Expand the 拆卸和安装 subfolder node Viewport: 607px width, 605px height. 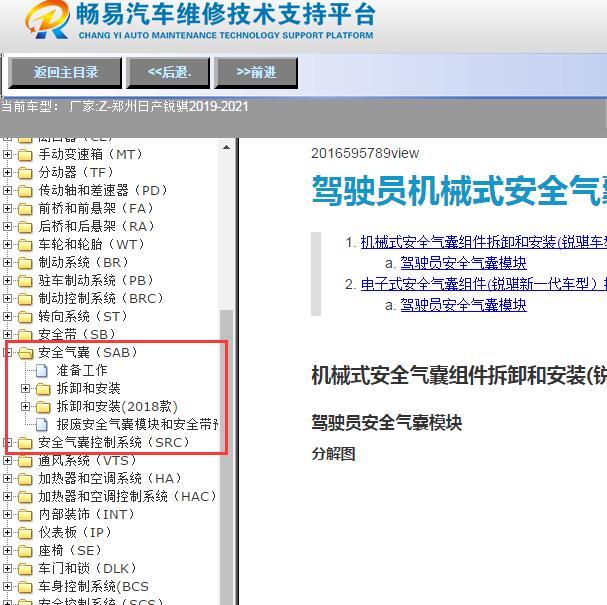(x=25, y=388)
